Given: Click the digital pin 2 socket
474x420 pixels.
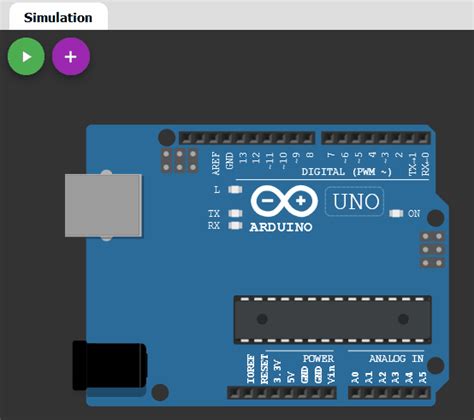Looking at the screenshot, I should 397,138.
